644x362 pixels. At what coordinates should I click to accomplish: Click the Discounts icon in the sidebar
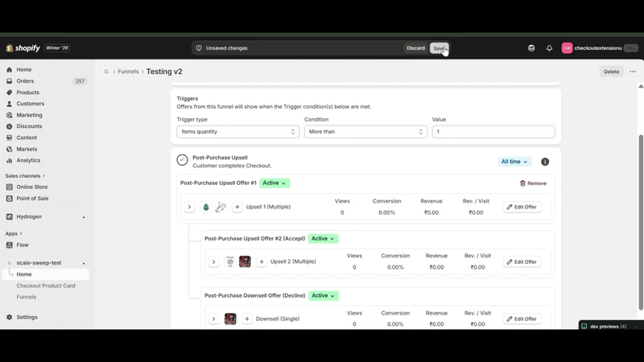click(10, 126)
